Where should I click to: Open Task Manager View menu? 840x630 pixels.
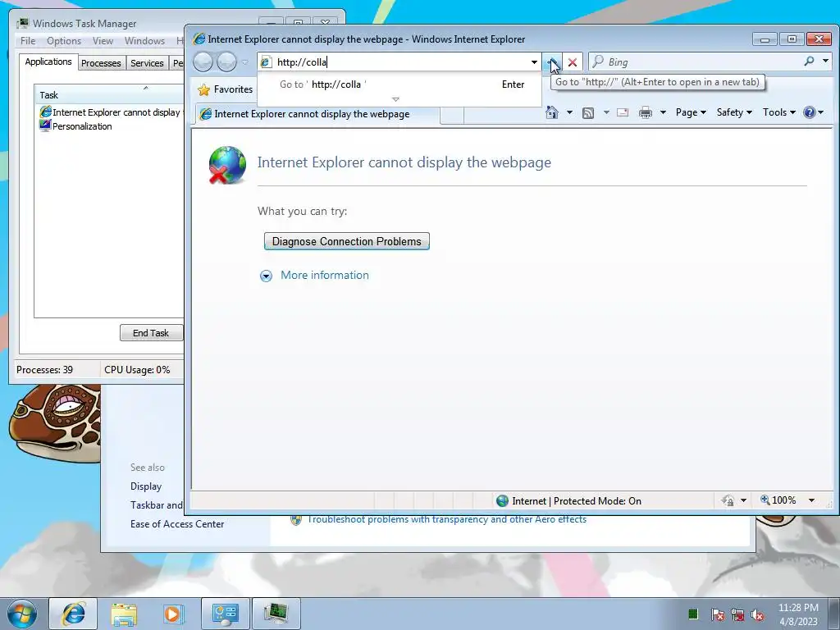pyautogui.click(x=103, y=41)
